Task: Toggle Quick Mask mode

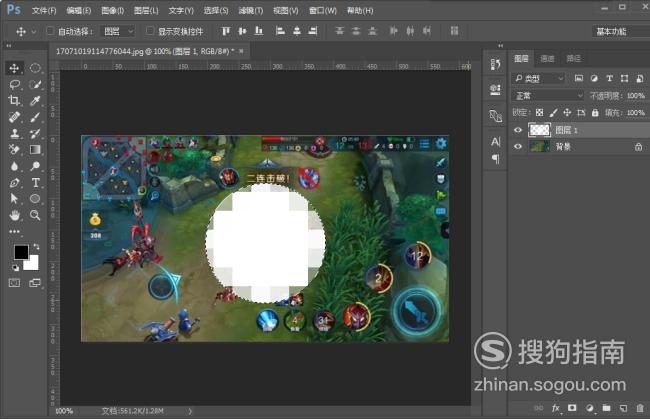Action: [15, 283]
